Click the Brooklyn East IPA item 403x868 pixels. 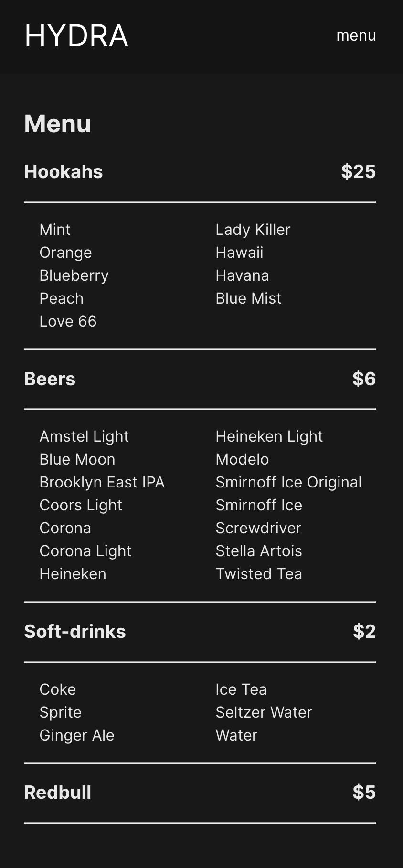[x=102, y=482]
